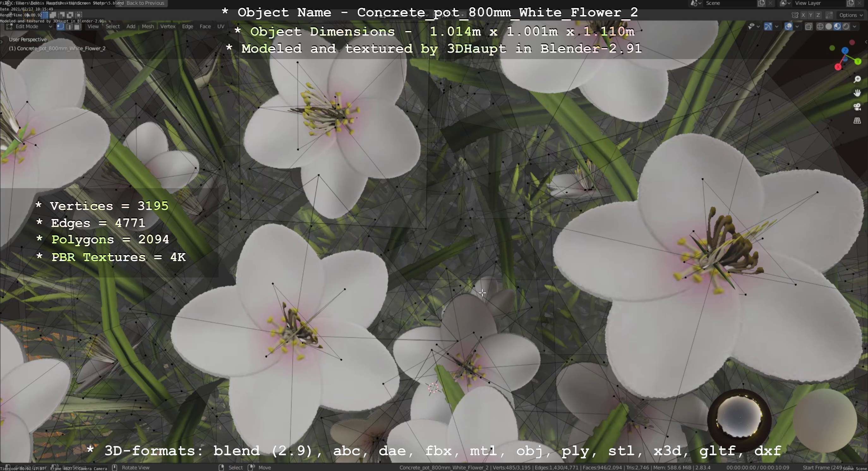868x471 pixels.
Task: Toggle X axis mirror
Action: [x=803, y=15]
